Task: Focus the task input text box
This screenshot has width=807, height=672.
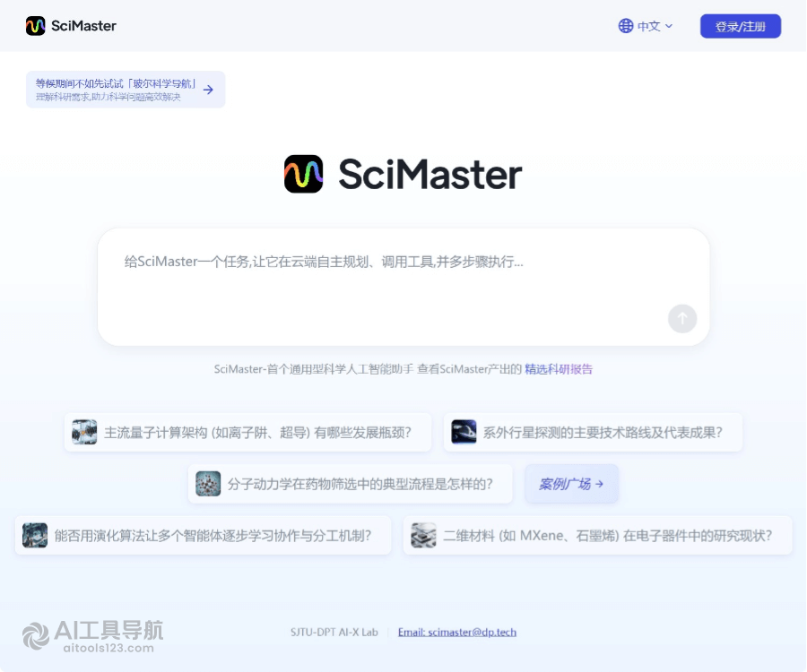Action: click(403, 287)
